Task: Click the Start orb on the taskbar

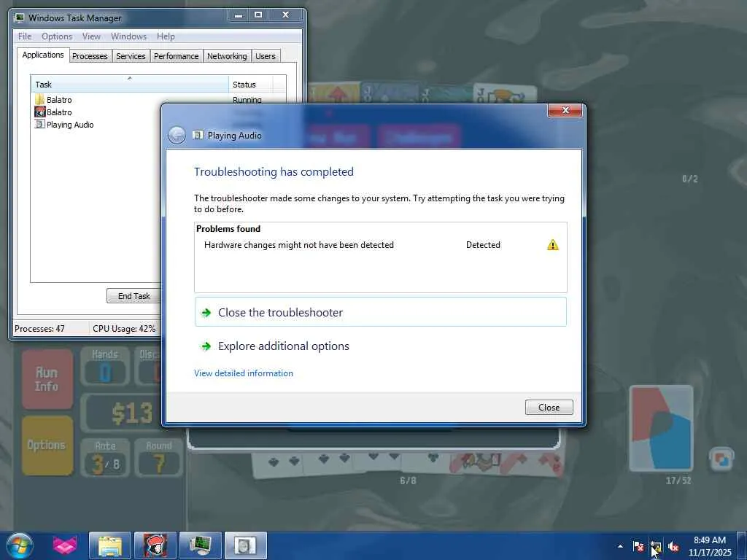Action: click(x=20, y=545)
